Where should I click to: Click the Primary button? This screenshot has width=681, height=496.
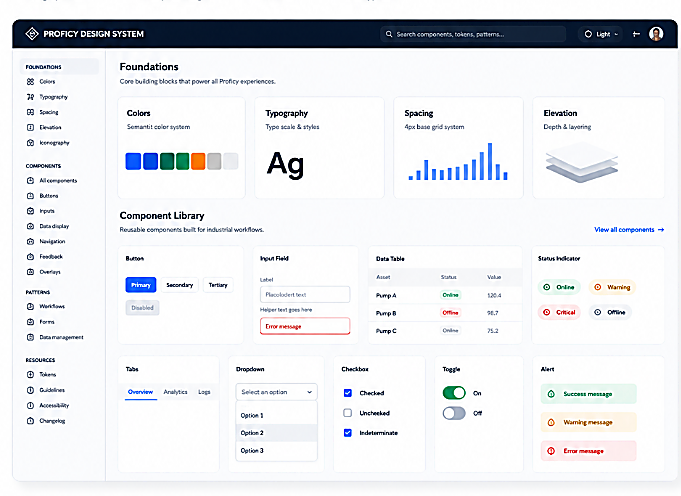(x=141, y=285)
